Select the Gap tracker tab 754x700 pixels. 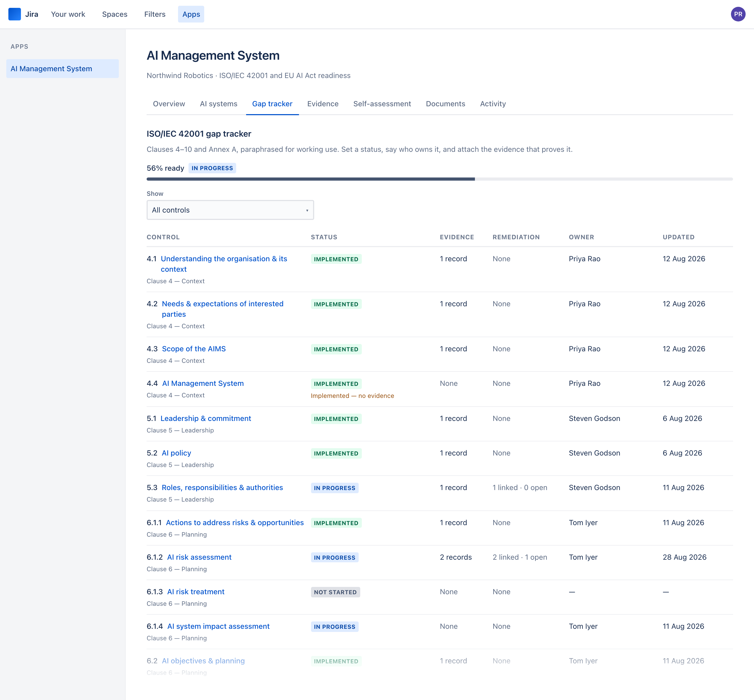click(x=273, y=104)
